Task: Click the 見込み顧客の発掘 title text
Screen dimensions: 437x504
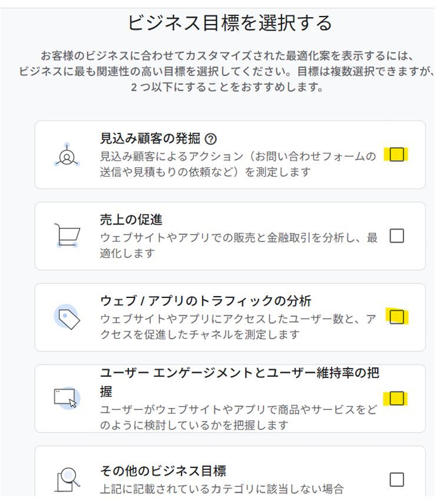Action: (151, 140)
